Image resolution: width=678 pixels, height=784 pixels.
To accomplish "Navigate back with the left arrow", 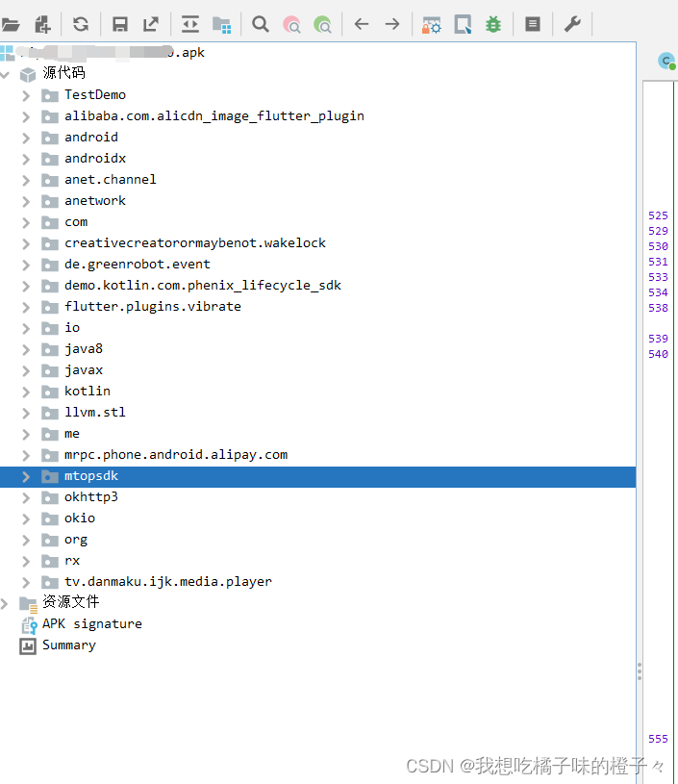I will 362,24.
